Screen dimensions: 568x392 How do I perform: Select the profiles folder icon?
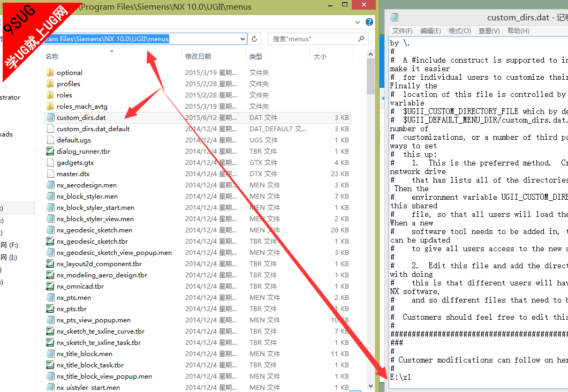pyautogui.click(x=50, y=84)
